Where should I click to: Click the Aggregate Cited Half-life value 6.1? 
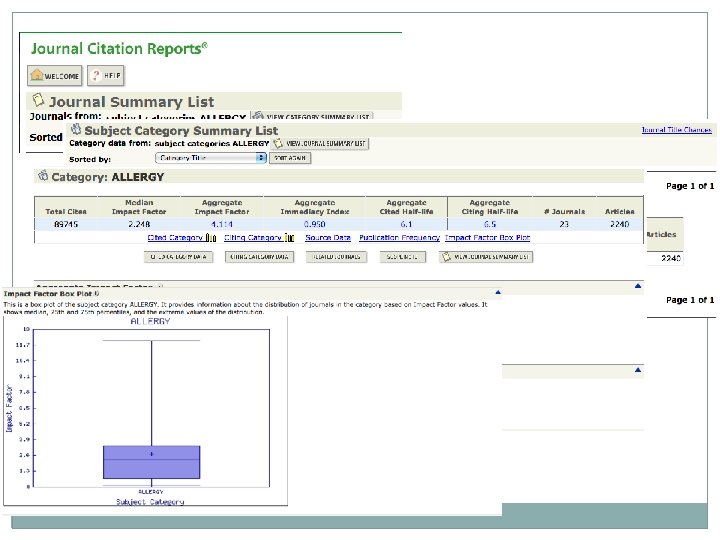pos(406,224)
